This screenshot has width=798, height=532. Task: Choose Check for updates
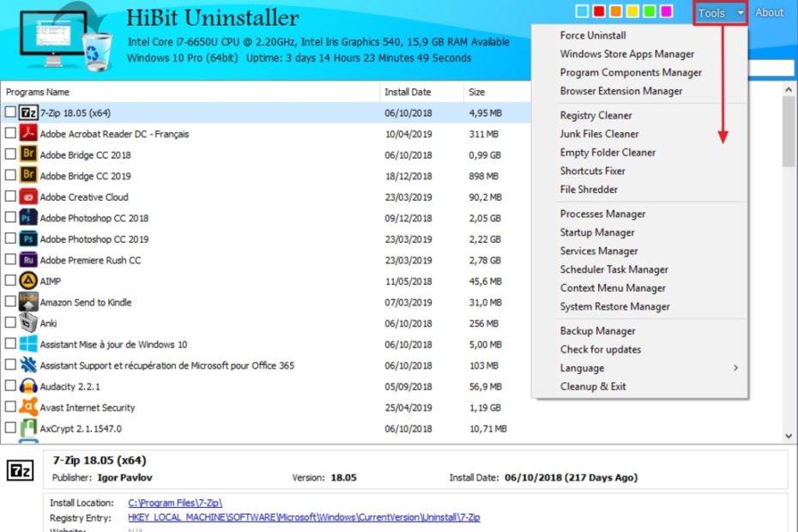point(601,349)
